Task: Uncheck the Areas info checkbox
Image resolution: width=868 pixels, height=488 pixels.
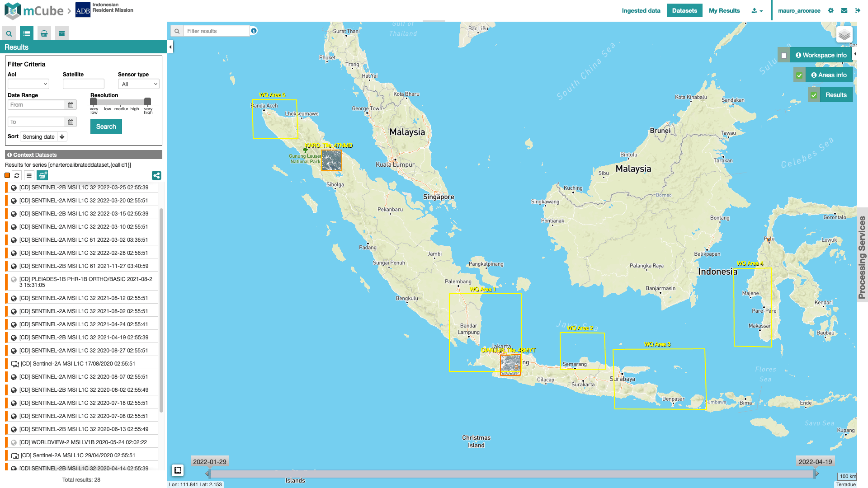Action: [799, 75]
